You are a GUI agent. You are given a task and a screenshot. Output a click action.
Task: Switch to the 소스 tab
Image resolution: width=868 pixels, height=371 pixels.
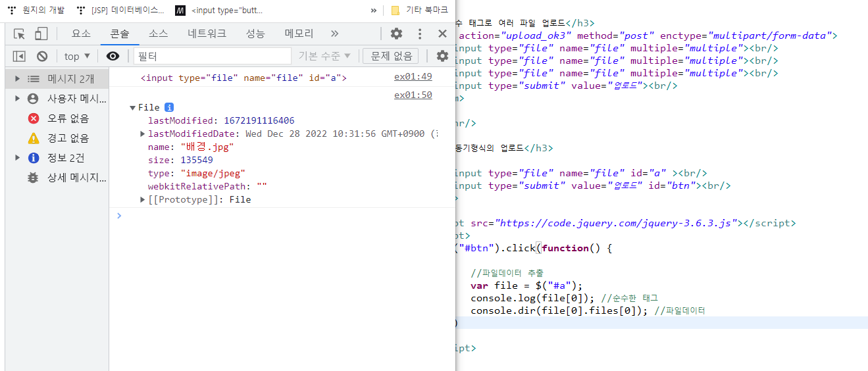[158, 34]
